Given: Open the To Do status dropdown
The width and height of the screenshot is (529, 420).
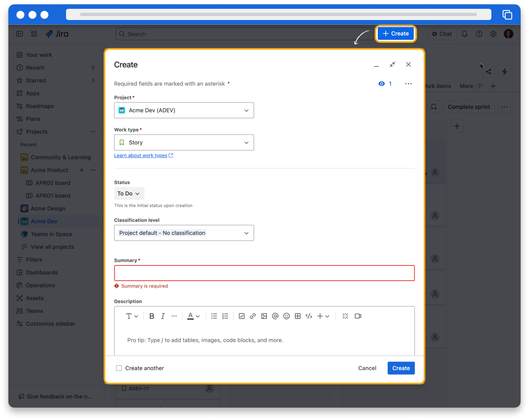Looking at the screenshot, I should pyautogui.click(x=129, y=194).
